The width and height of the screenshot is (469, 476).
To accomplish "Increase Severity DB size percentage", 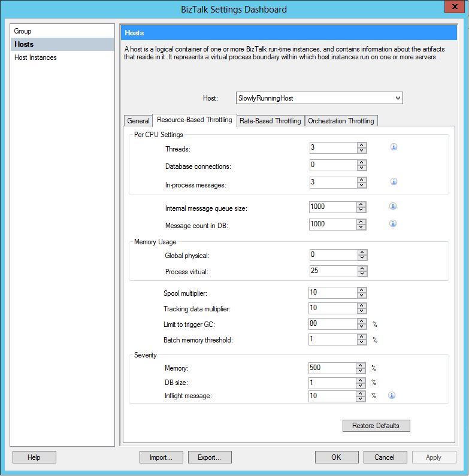I will pos(360,380).
